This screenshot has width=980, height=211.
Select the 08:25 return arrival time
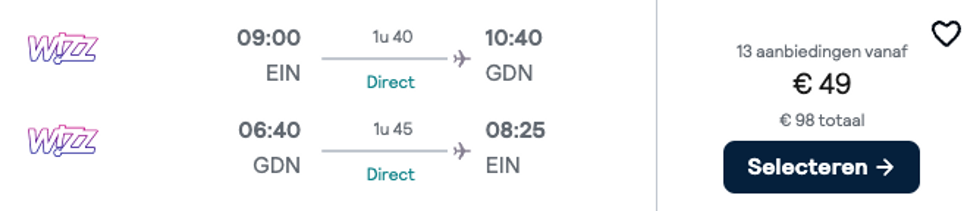click(x=515, y=130)
